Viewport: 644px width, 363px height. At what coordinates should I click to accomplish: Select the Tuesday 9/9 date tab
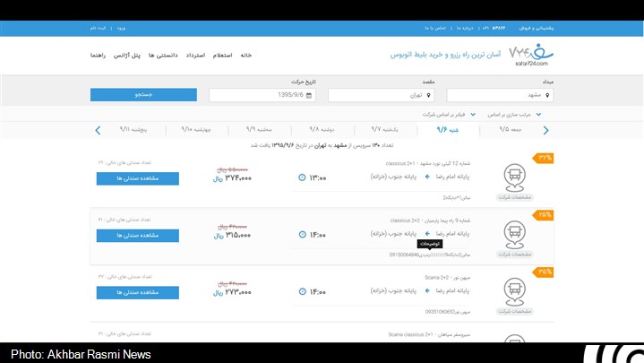259,129
